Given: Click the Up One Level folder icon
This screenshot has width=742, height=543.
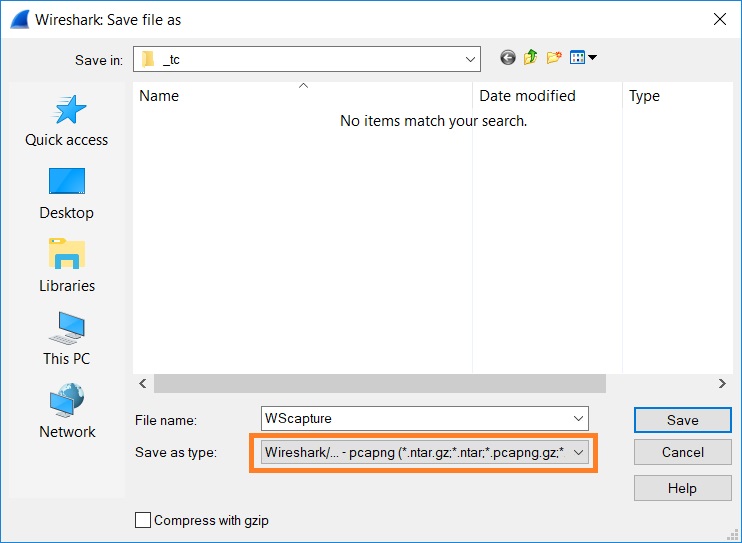Looking at the screenshot, I should (x=530, y=58).
